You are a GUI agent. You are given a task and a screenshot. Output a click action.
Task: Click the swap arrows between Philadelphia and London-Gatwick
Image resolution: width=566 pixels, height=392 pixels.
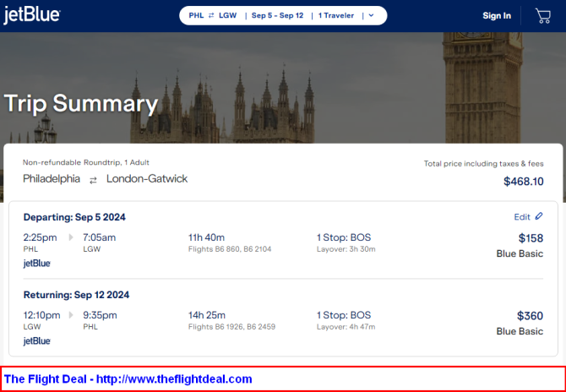point(93,181)
